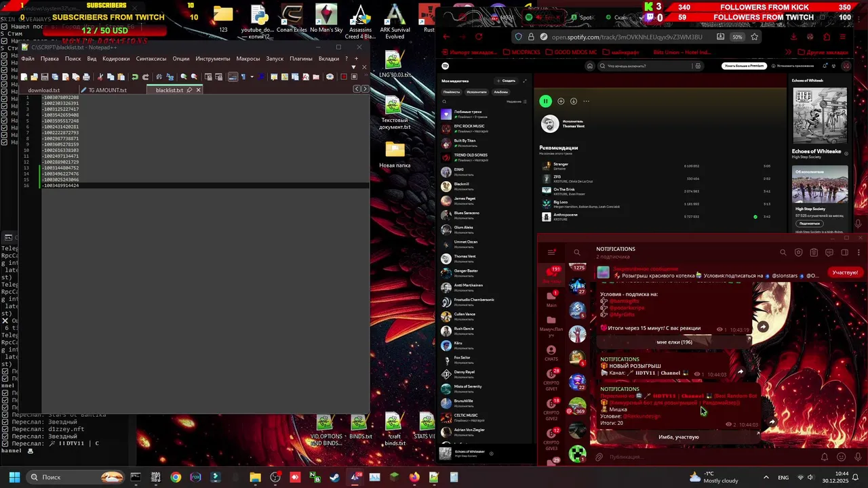Click the bookmark star in the address bar

[754, 37]
